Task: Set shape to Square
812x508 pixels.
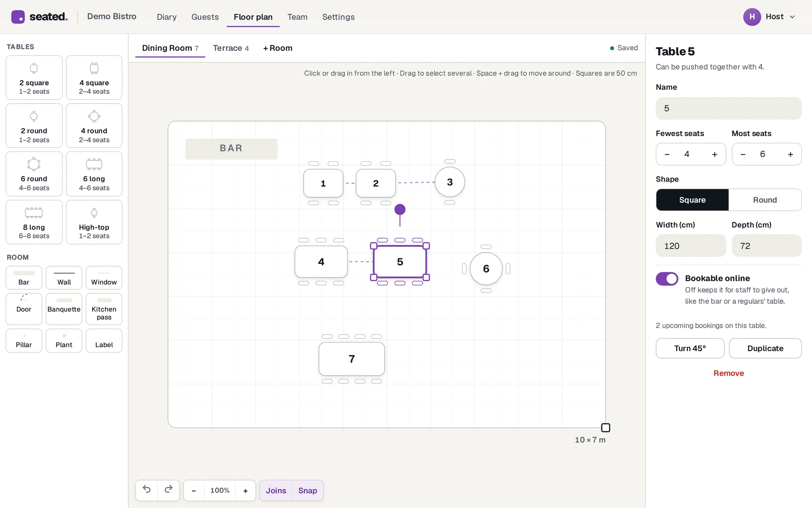Action: 692,200
